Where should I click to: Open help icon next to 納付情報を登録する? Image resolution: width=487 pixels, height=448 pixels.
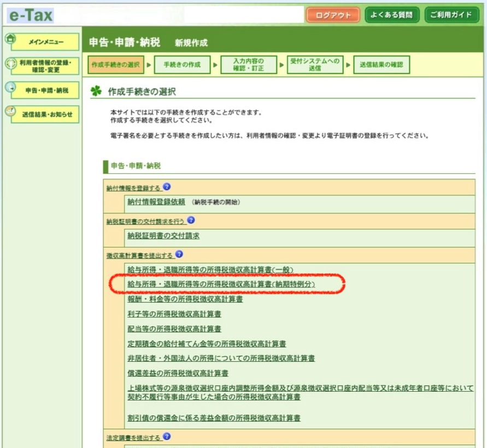167,187
